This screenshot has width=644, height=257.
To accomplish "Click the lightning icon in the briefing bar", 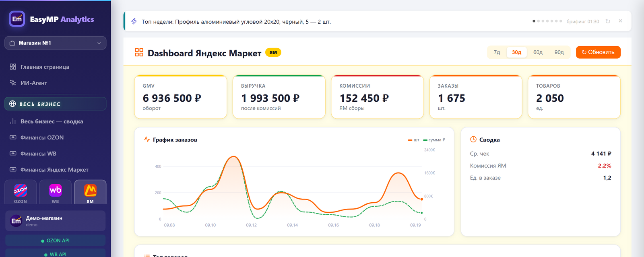I will (134, 21).
